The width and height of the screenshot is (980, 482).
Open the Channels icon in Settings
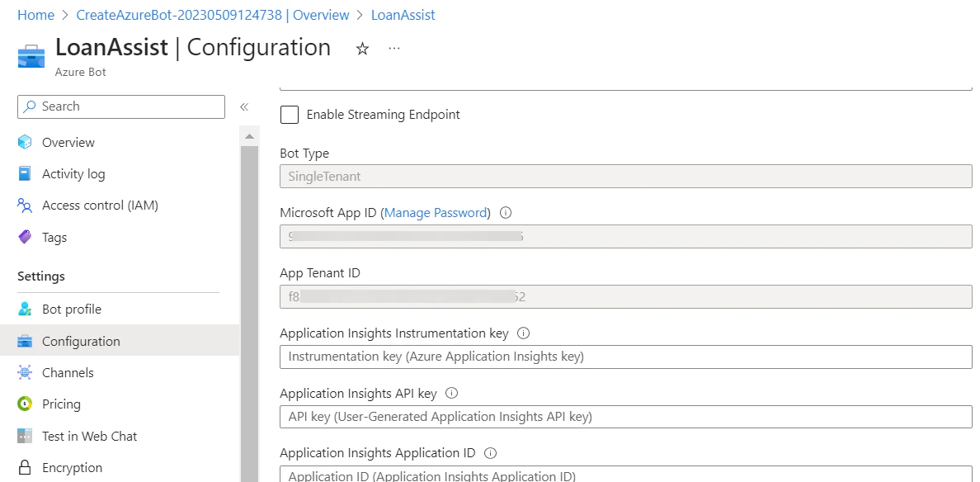click(26, 372)
